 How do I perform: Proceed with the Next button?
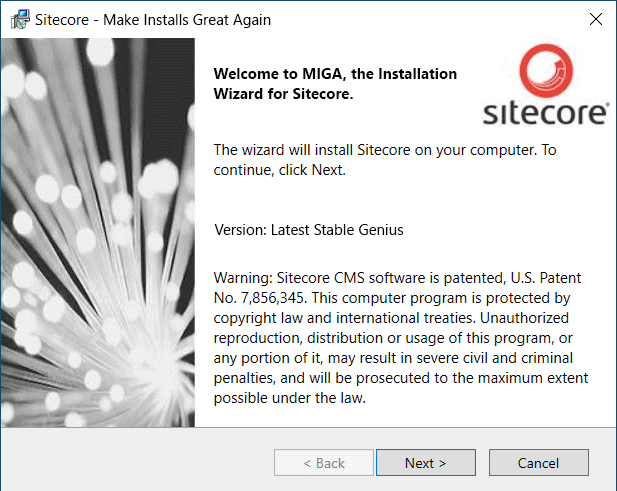(425, 463)
